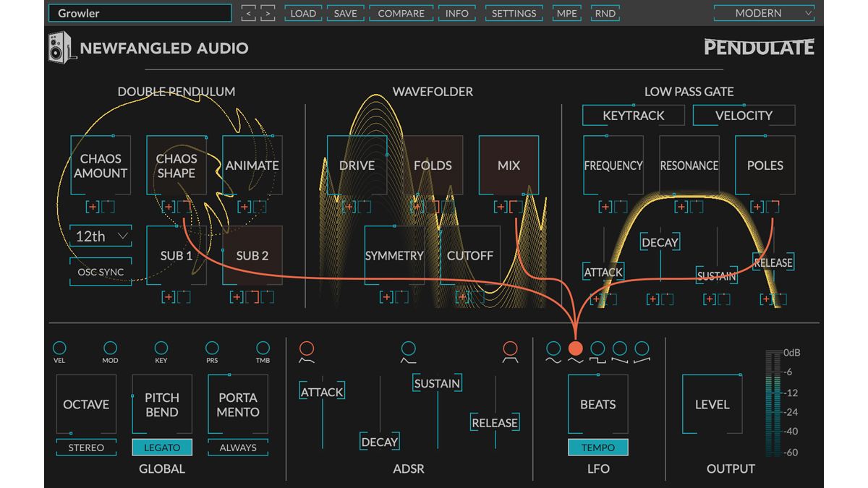Toggle OSC SYNC on
Viewport: 868px width, 488px height.
[99, 272]
